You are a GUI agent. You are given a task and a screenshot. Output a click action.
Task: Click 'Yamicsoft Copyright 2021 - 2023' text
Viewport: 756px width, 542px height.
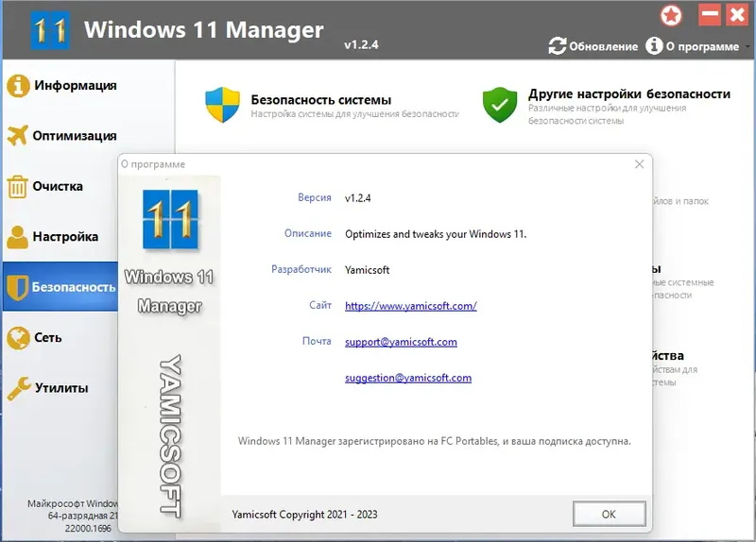(304, 515)
